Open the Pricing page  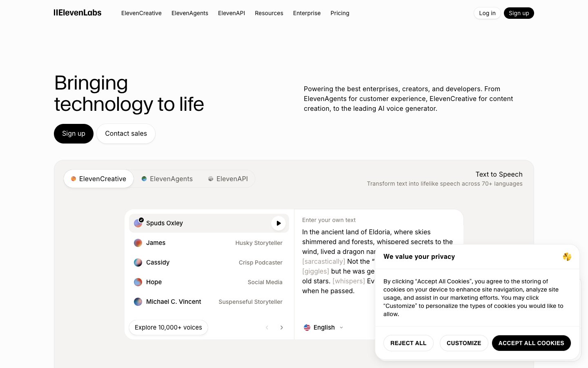click(340, 13)
